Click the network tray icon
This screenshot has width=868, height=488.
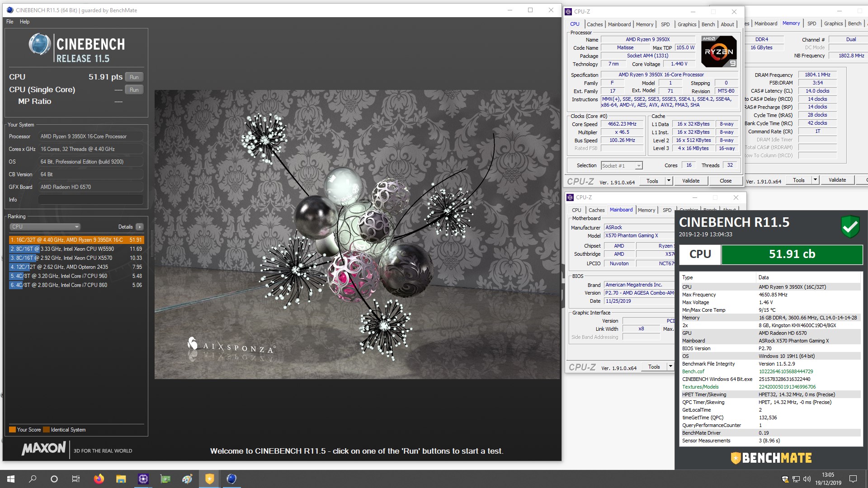coord(796,479)
